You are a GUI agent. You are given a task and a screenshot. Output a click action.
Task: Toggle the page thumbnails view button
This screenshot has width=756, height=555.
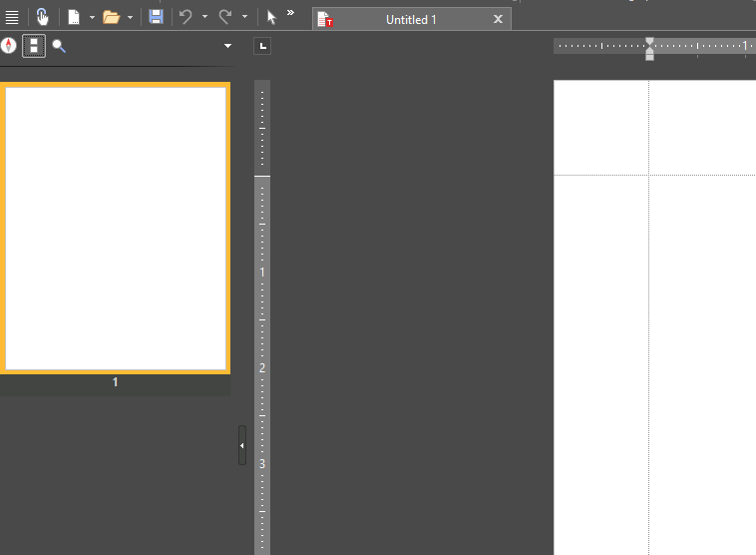click(34, 46)
